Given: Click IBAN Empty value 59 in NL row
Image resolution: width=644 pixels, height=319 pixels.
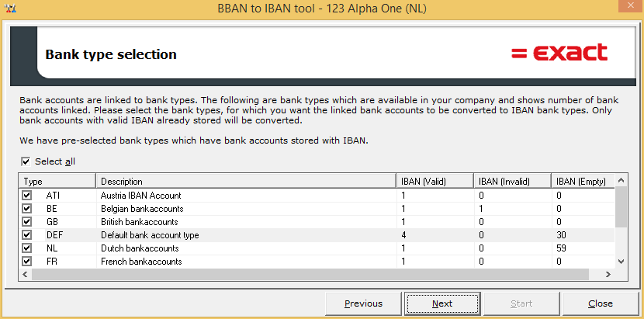Looking at the screenshot, I should click(561, 248).
